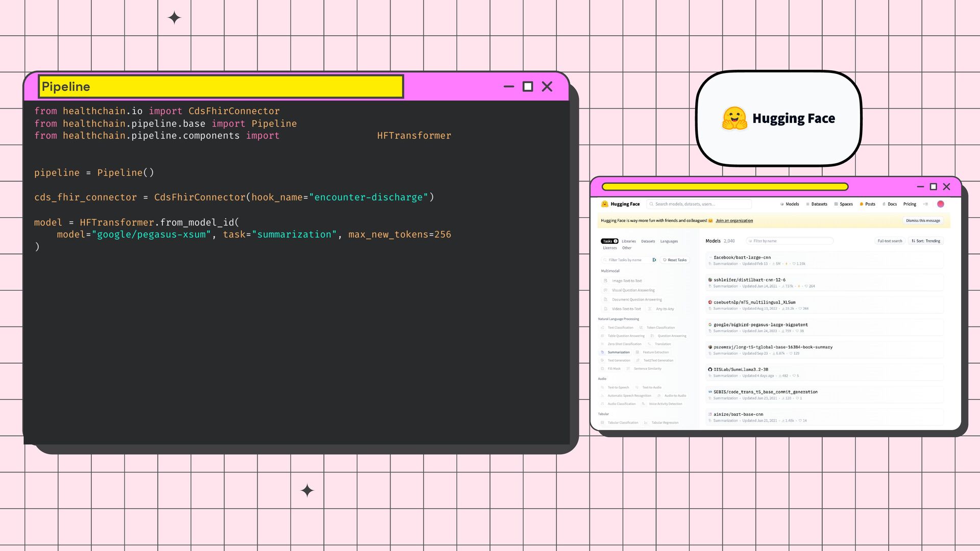Open the facebook/bart-large-cnn model
980x551 pixels.
824,260
